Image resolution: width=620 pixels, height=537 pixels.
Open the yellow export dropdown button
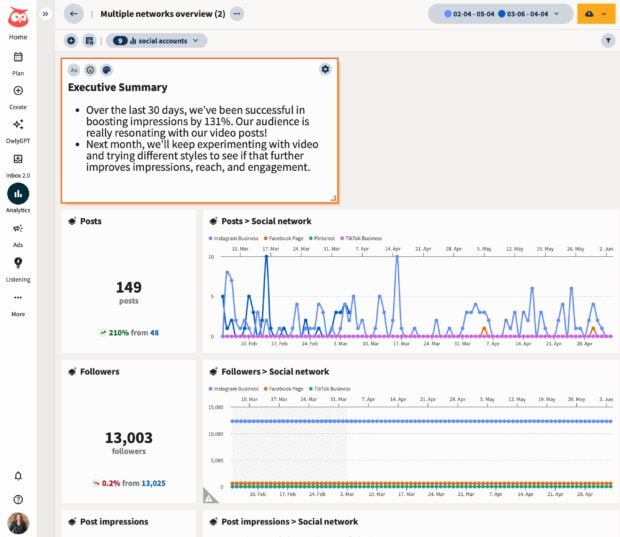tap(596, 14)
